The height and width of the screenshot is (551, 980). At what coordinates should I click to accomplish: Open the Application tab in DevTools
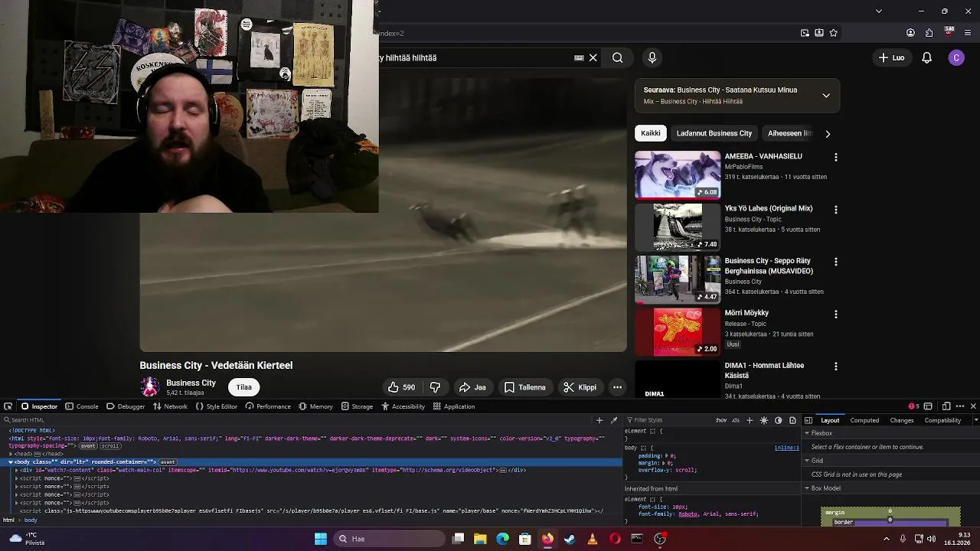(454, 406)
